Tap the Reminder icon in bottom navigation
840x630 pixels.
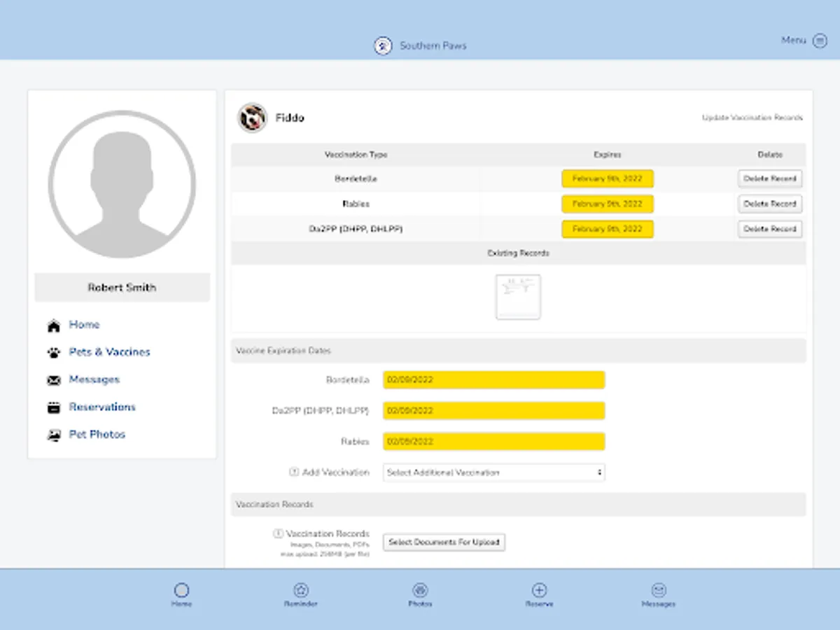(300, 590)
